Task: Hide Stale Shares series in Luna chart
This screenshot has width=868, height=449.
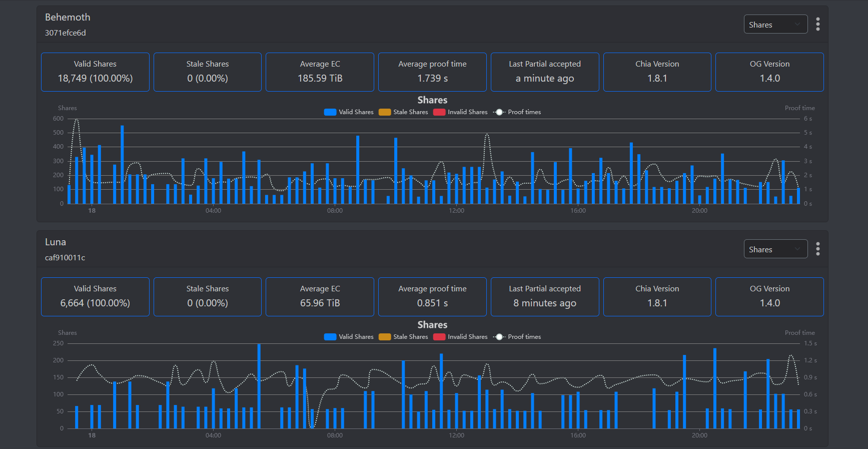Action: point(403,337)
